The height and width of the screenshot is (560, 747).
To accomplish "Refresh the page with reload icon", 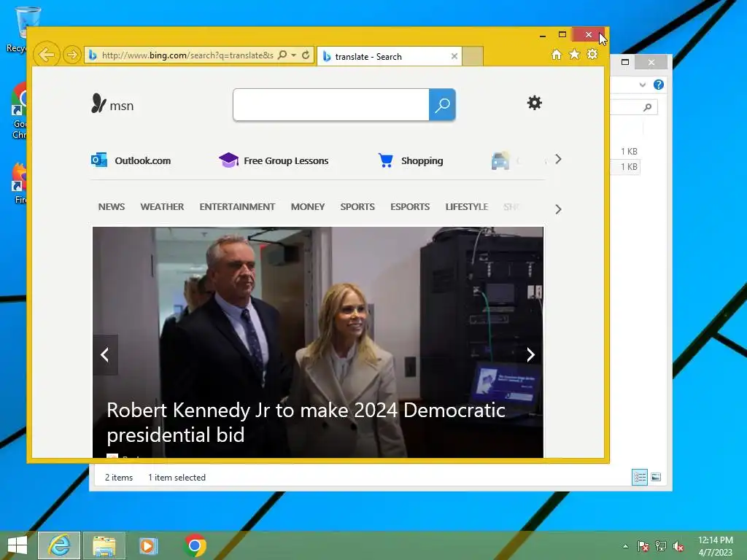I will tap(306, 55).
